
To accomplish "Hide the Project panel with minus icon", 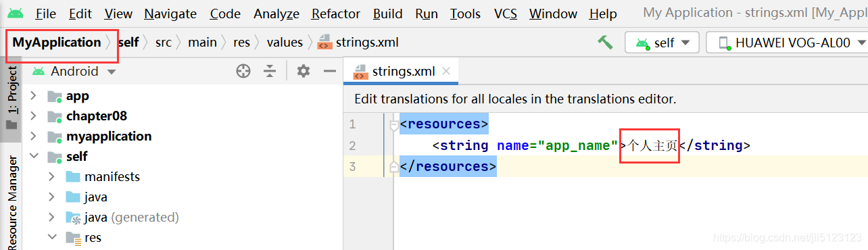I will [330, 71].
